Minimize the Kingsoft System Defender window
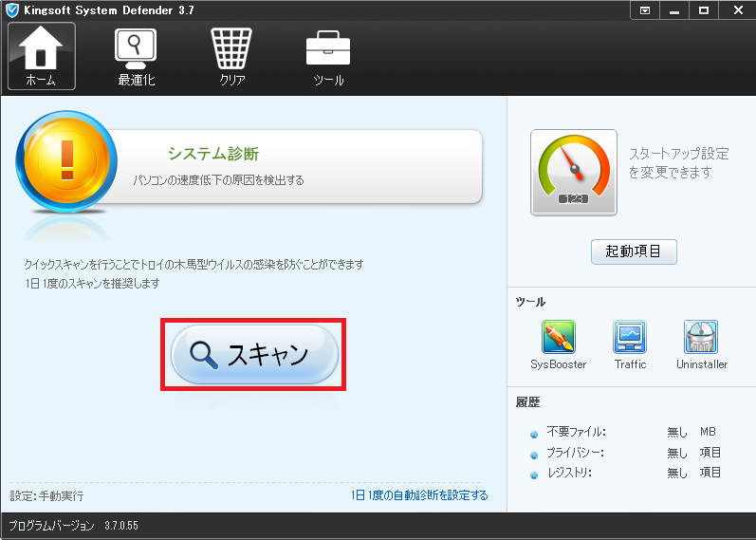Screen dimensions: 756x540 click(673, 10)
